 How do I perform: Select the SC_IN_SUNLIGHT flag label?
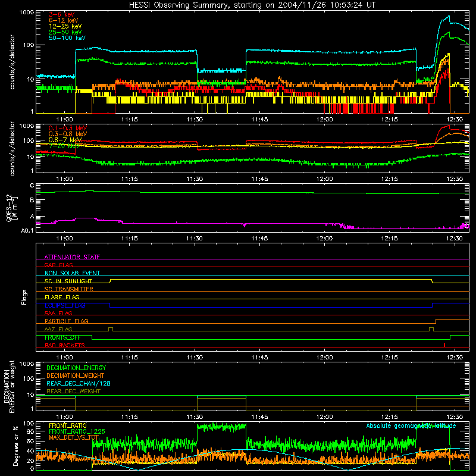(68, 281)
